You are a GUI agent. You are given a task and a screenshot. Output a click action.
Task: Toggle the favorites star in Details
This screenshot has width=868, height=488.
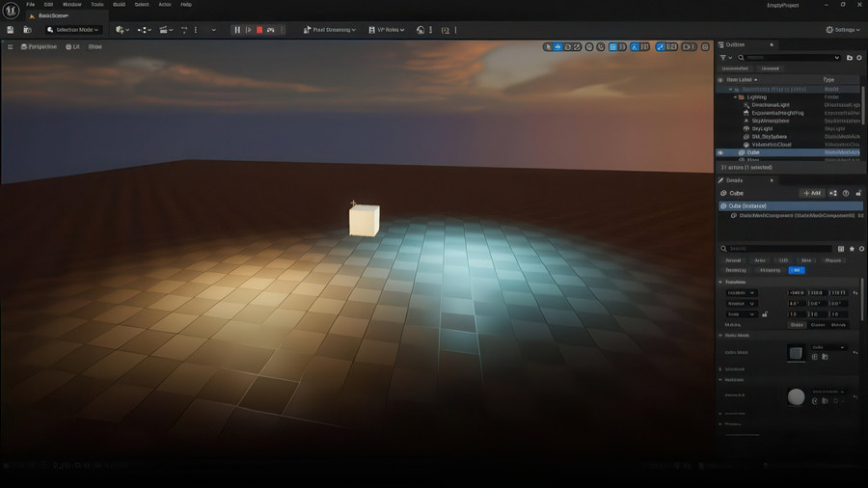tap(852, 249)
